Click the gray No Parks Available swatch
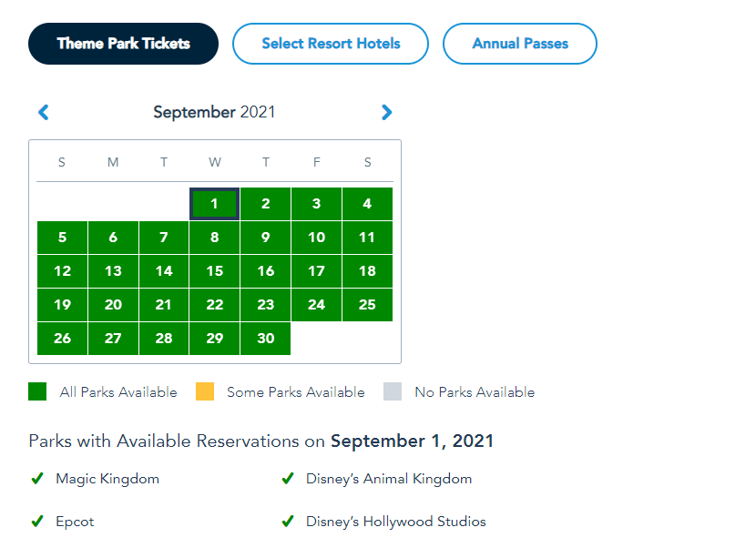Image resolution: width=756 pixels, height=558 pixels. point(393,392)
